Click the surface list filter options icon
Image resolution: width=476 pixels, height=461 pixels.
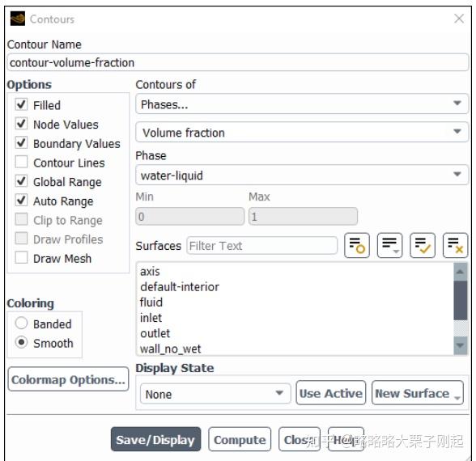389,245
